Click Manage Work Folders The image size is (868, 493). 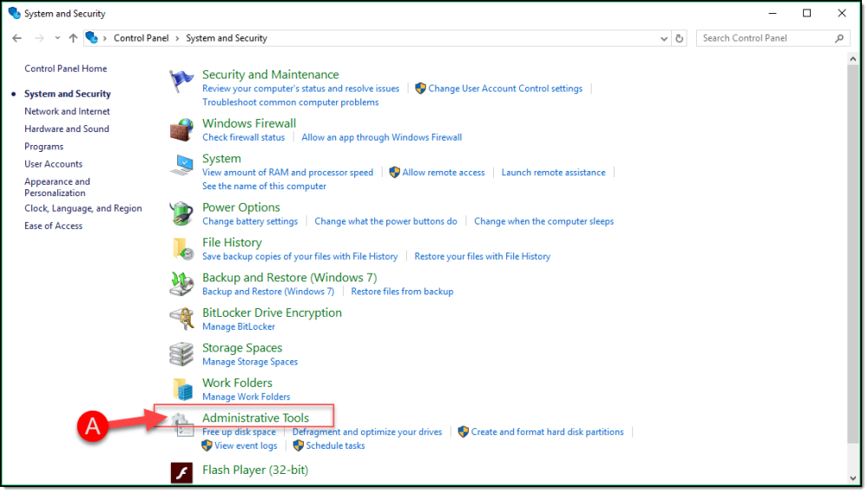[x=246, y=398]
